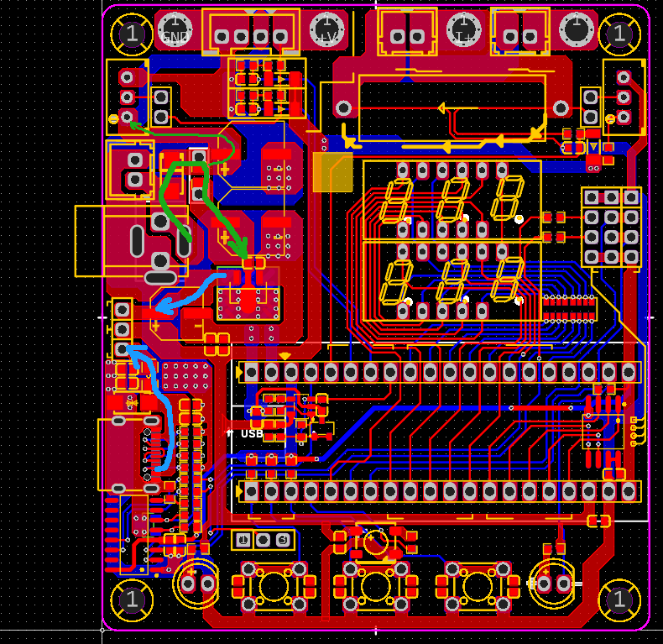Select the 2-pin screw terminal above the barrel jack

(x=131, y=170)
